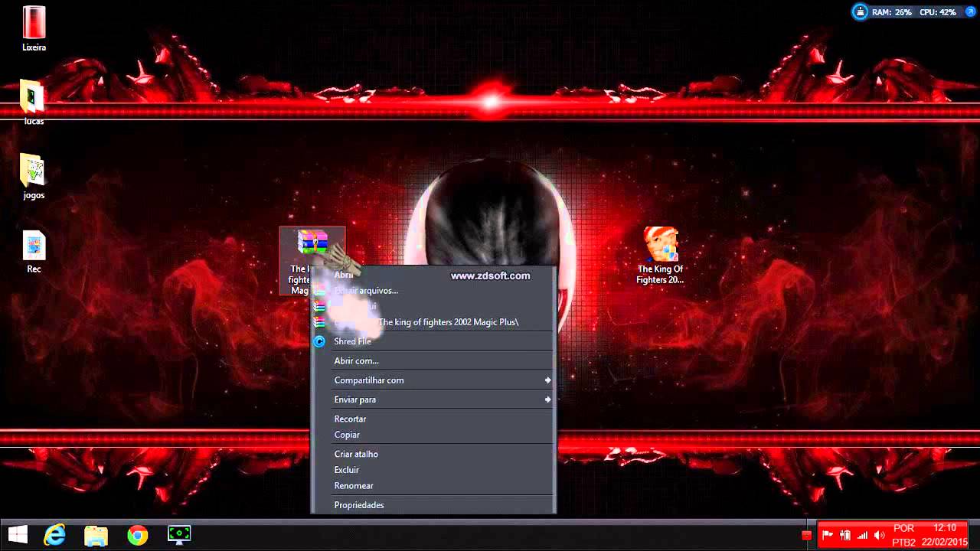Click the CPU: 42% readout
The width and height of the screenshot is (980, 551).
pos(938,12)
